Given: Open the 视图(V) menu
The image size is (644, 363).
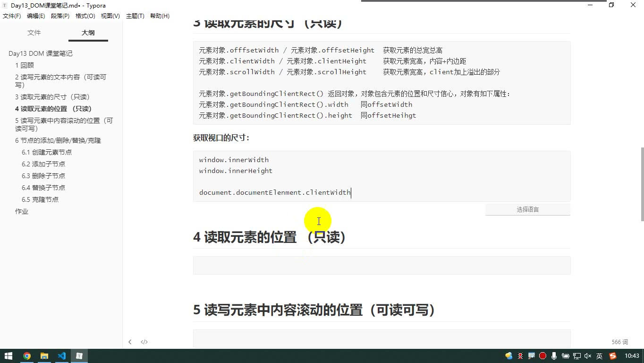Looking at the screenshot, I should [x=110, y=16].
